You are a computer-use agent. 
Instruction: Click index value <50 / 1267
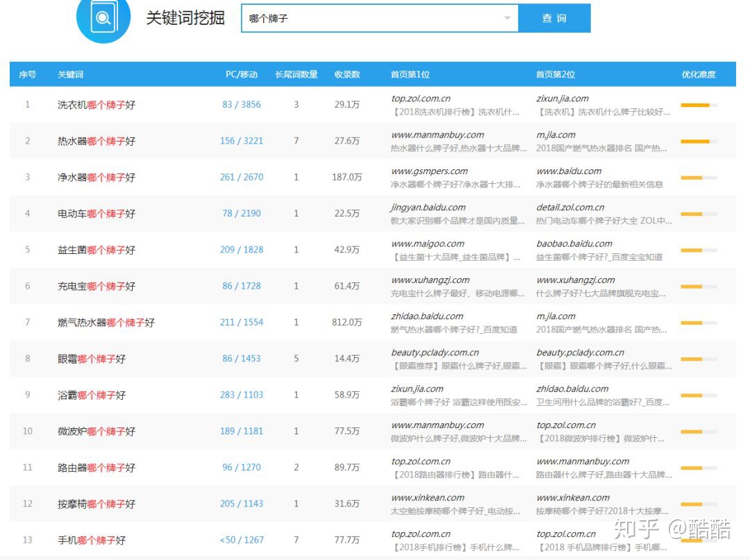coord(242,541)
